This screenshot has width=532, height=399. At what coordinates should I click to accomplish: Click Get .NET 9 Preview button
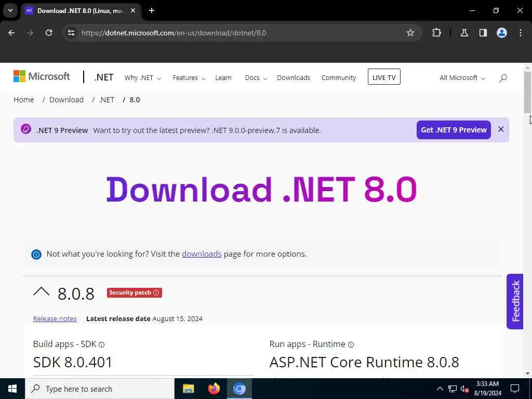[x=454, y=130]
